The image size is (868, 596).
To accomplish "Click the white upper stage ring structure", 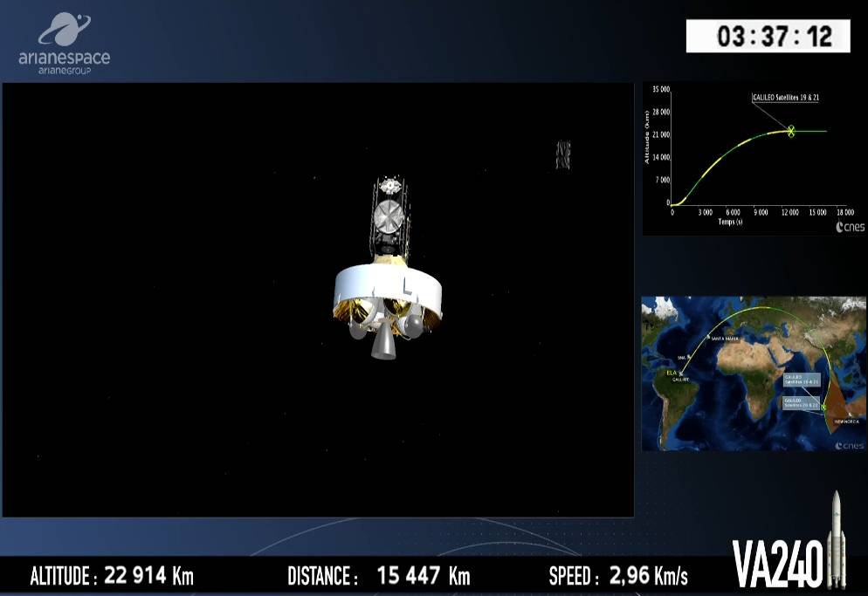I will point(388,291).
